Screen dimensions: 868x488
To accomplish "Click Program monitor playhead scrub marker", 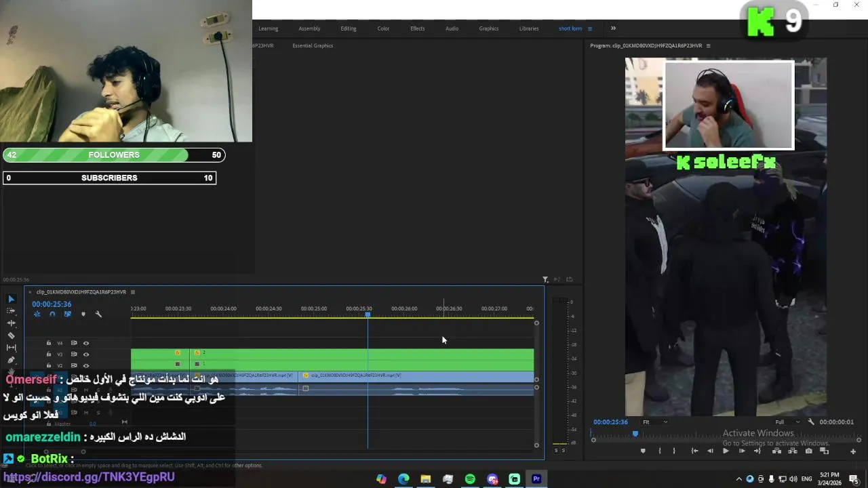I will tap(635, 433).
